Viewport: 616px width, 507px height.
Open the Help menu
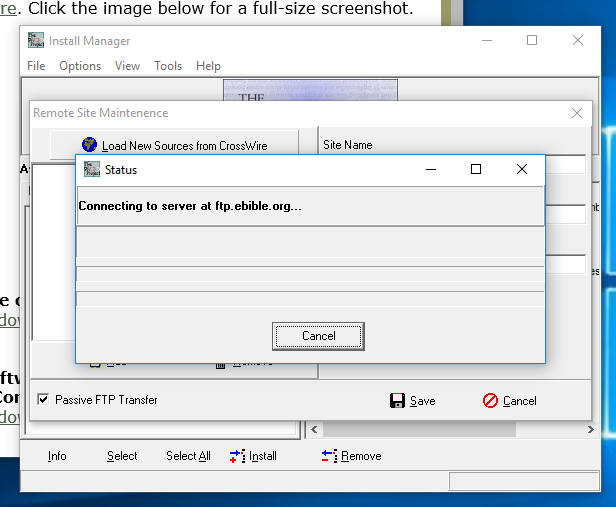(208, 66)
